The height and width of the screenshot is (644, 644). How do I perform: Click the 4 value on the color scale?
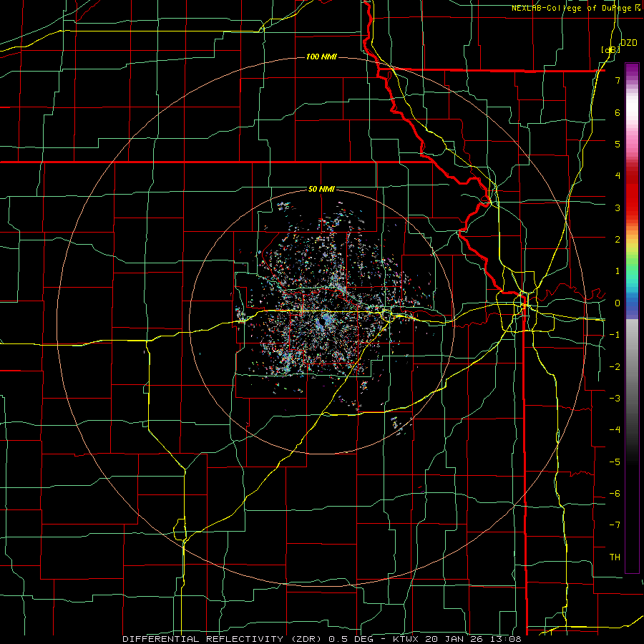tap(618, 176)
